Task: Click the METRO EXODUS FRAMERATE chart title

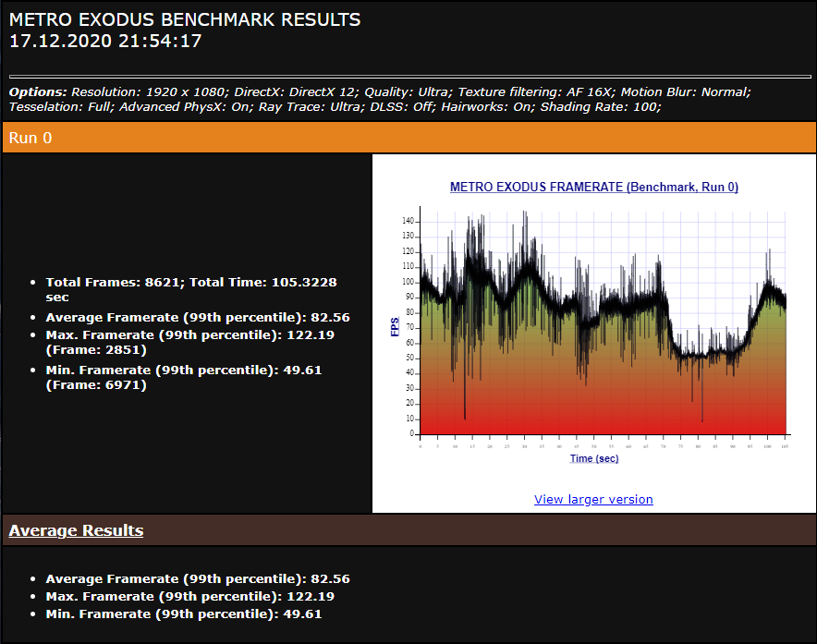Action: (x=594, y=187)
